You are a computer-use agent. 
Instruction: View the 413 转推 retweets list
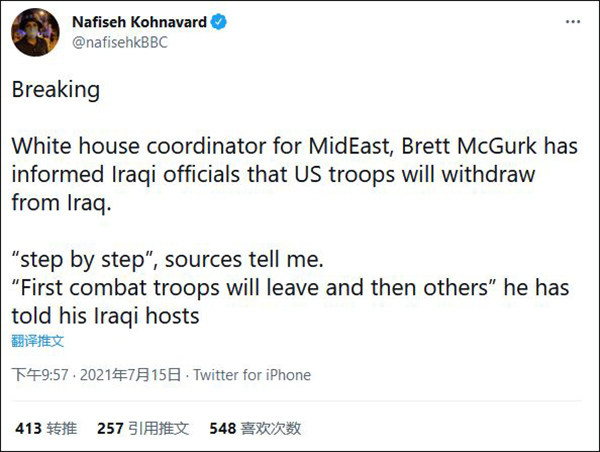[46, 428]
